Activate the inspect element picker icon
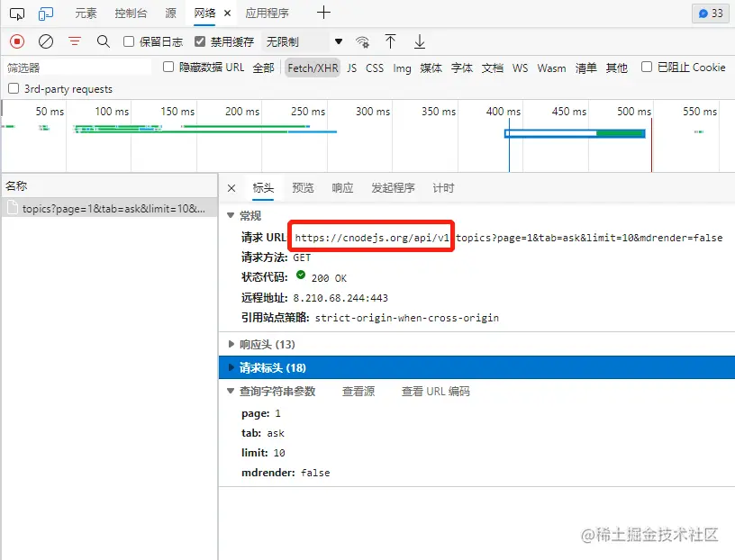735x560 pixels. tap(17, 14)
